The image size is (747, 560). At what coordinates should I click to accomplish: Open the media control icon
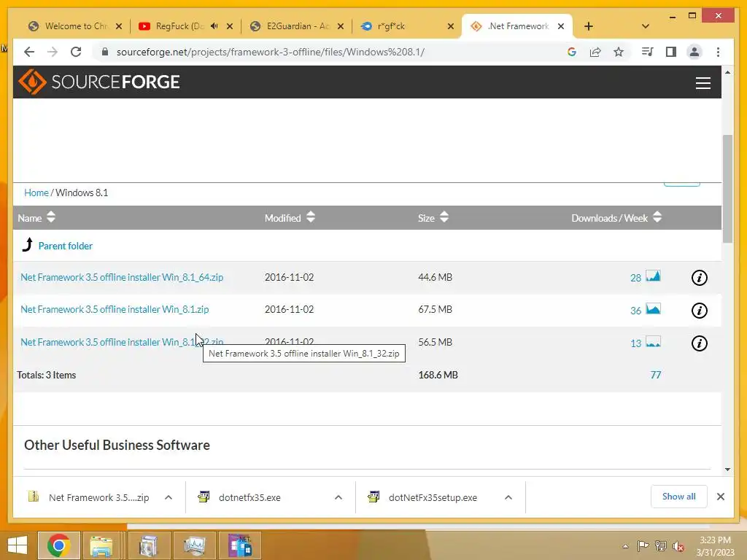point(647,52)
